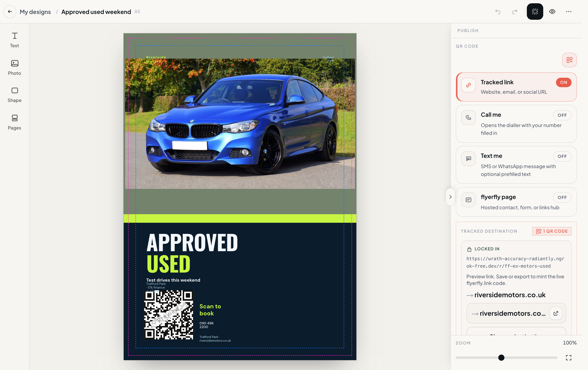588x370 pixels.
Task: Open riversidemotors link in new tab
Action: 556,313
